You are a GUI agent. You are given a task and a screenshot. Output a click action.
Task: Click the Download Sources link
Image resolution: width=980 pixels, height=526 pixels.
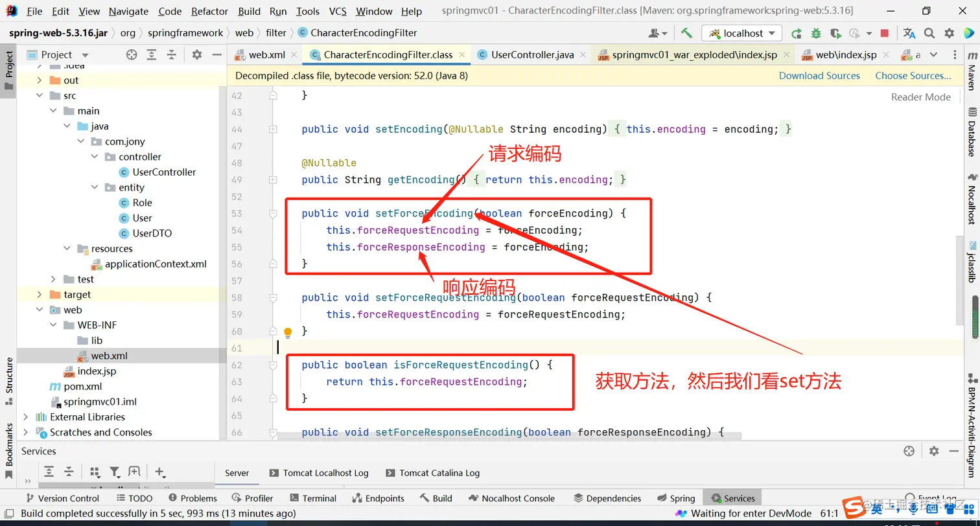(x=819, y=76)
